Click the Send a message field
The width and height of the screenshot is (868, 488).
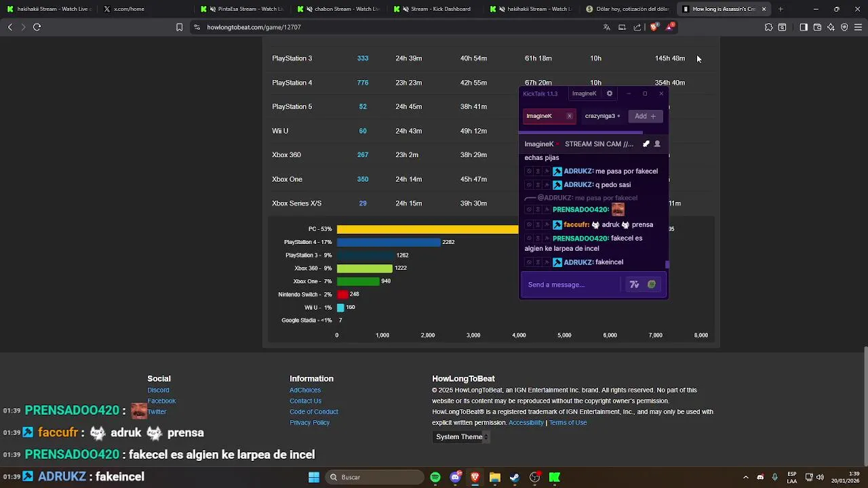pyautogui.click(x=573, y=285)
